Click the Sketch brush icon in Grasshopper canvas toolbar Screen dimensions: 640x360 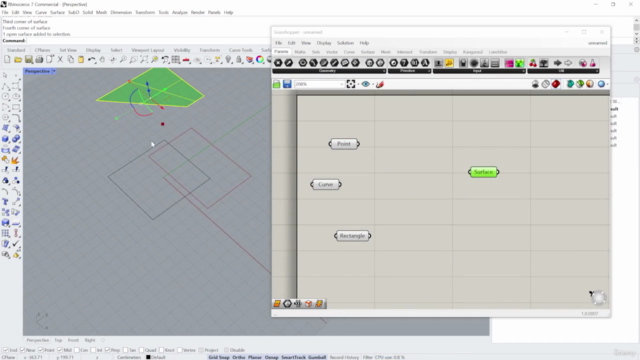coord(380,84)
